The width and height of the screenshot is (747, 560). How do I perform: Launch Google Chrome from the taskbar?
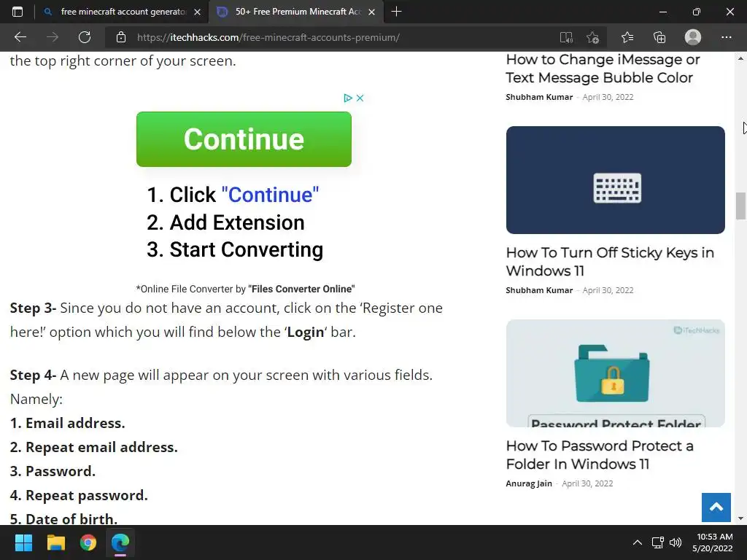pyautogui.click(x=88, y=542)
